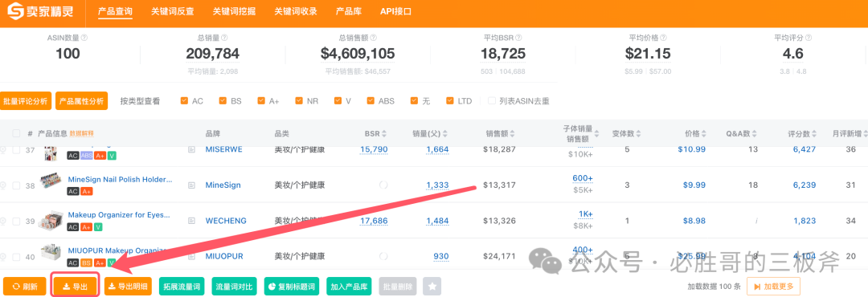The width and height of the screenshot is (868, 297).
Task: Click the 导出明细 button
Action: tap(128, 287)
